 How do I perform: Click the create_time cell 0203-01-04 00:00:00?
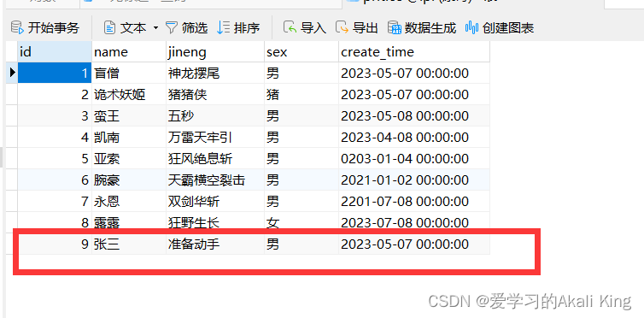click(414, 159)
